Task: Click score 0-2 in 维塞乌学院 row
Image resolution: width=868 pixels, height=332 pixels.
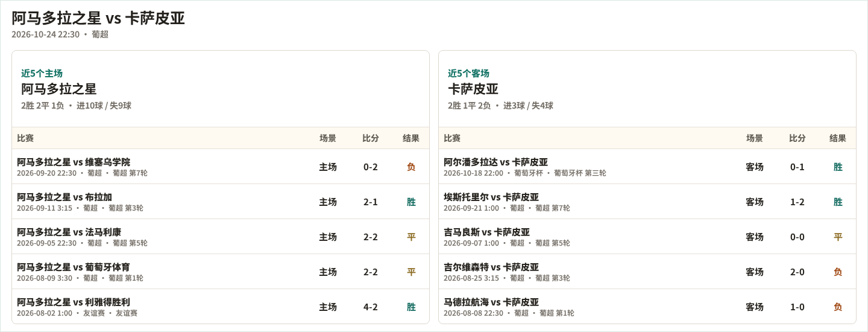Action: (371, 167)
